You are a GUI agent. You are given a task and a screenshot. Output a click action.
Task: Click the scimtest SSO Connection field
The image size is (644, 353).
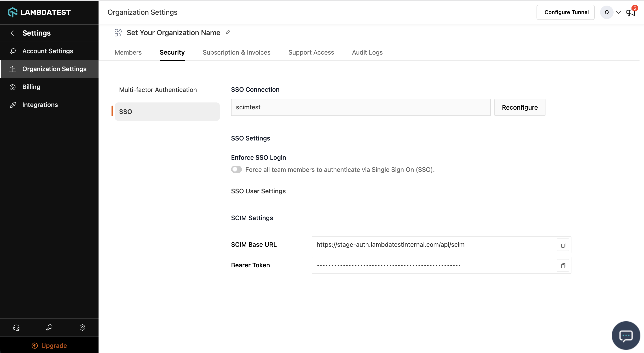coord(361,107)
